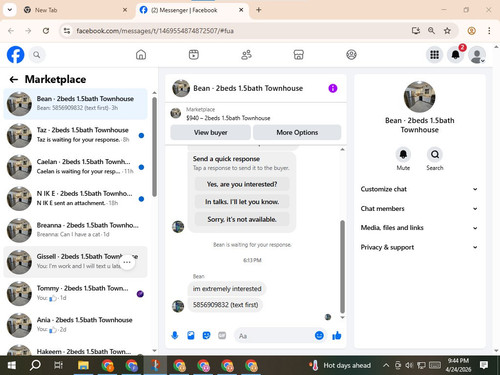Open the menu grid icon
The image size is (500, 375).
coord(434,55)
